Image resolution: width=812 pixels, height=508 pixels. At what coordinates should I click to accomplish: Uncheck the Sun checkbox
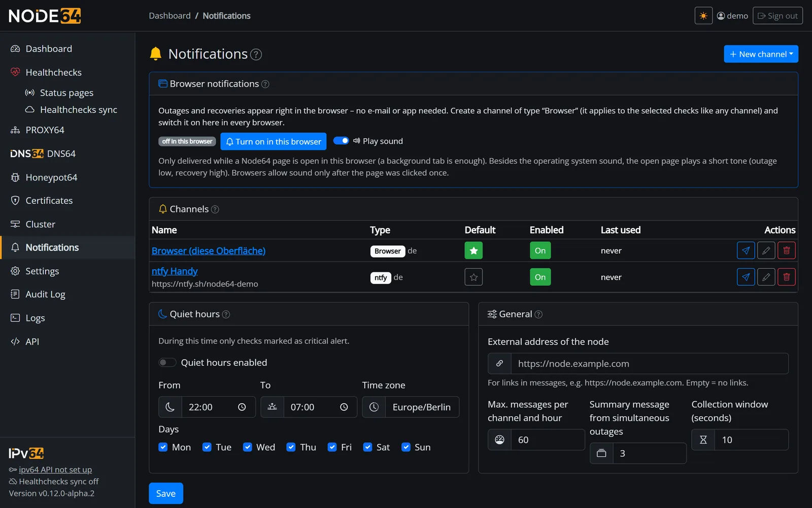click(405, 447)
